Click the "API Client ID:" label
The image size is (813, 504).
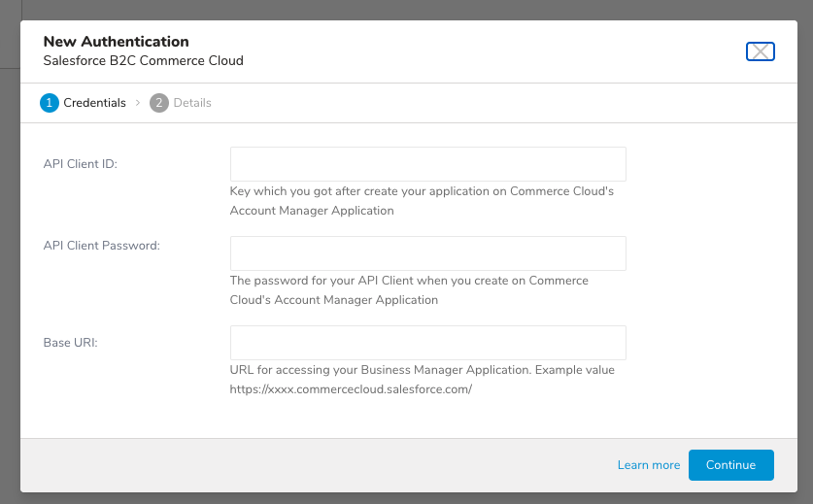click(x=81, y=164)
